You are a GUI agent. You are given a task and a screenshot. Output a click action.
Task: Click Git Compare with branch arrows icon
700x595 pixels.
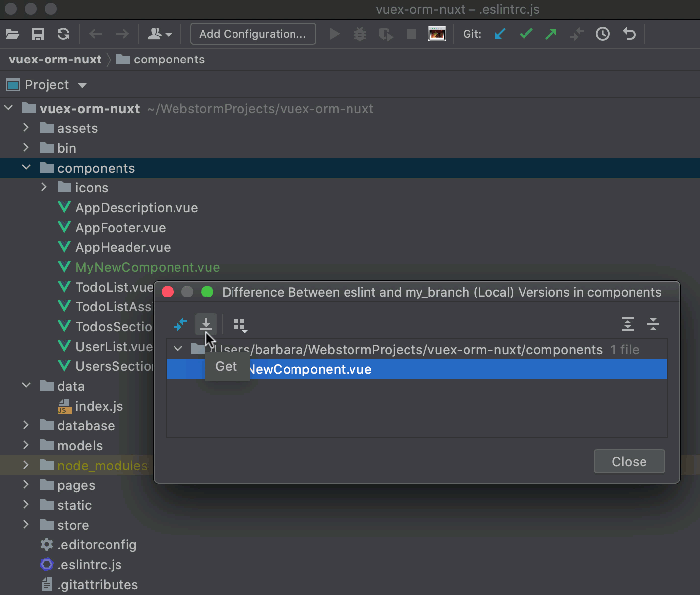pyautogui.click(x=577, y=34)
